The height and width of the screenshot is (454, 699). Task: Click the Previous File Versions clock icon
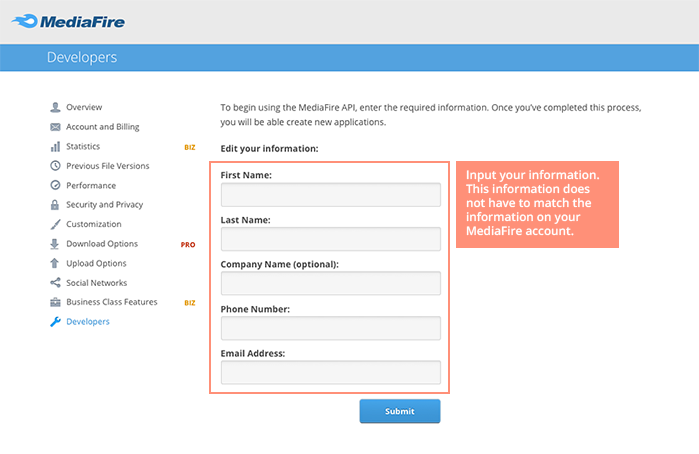coord(56,166)
